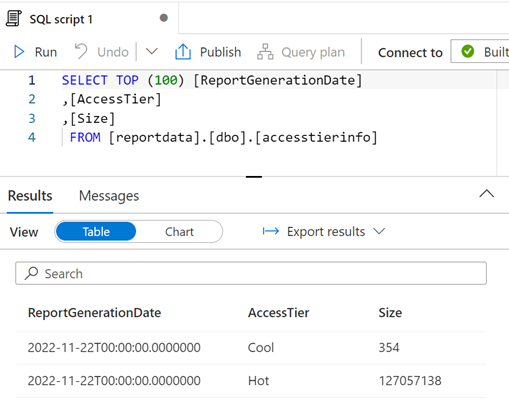Click the AccessTier column header
This screenshot has width=509, height=408.
278,313
